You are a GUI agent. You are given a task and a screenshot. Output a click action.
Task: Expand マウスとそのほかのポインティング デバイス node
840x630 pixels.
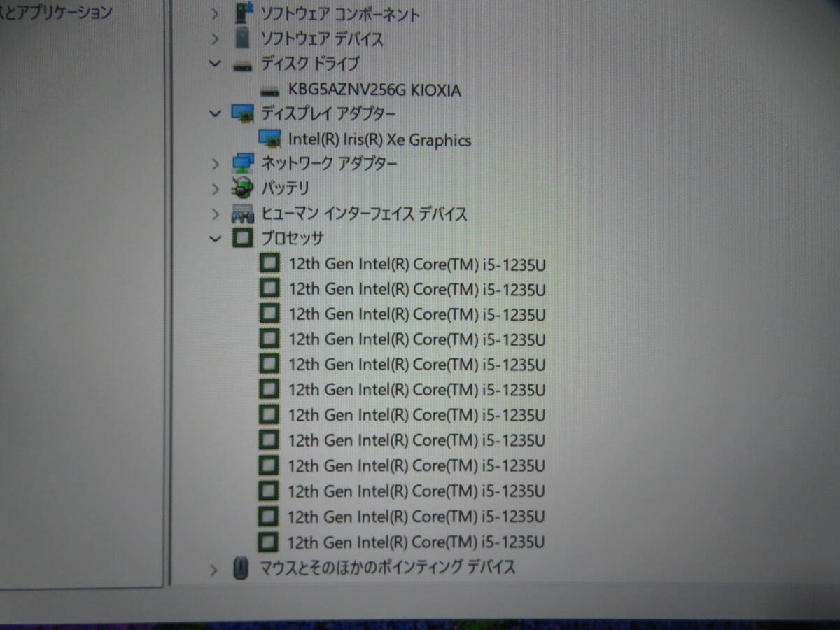[x=213, y=569]
